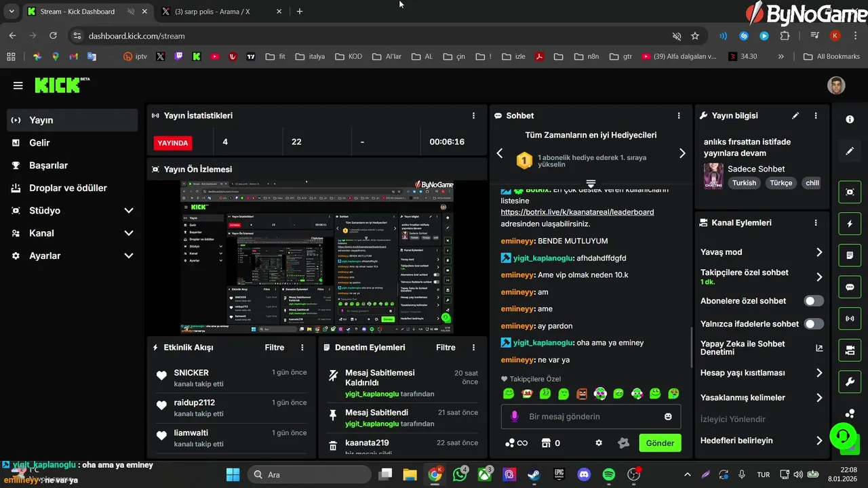Open Kanal Eylemleri three-dot options
This screenshot has height=488, width=868.
(816, 222)
